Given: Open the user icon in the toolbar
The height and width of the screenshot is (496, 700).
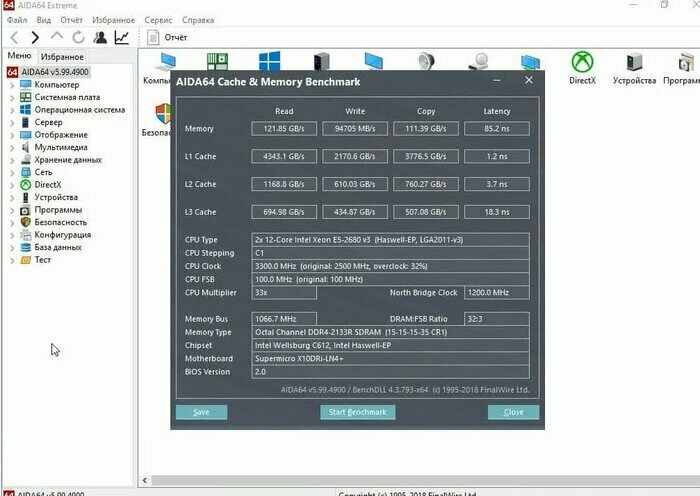Looking at the screenshot, I should point(100,38).
